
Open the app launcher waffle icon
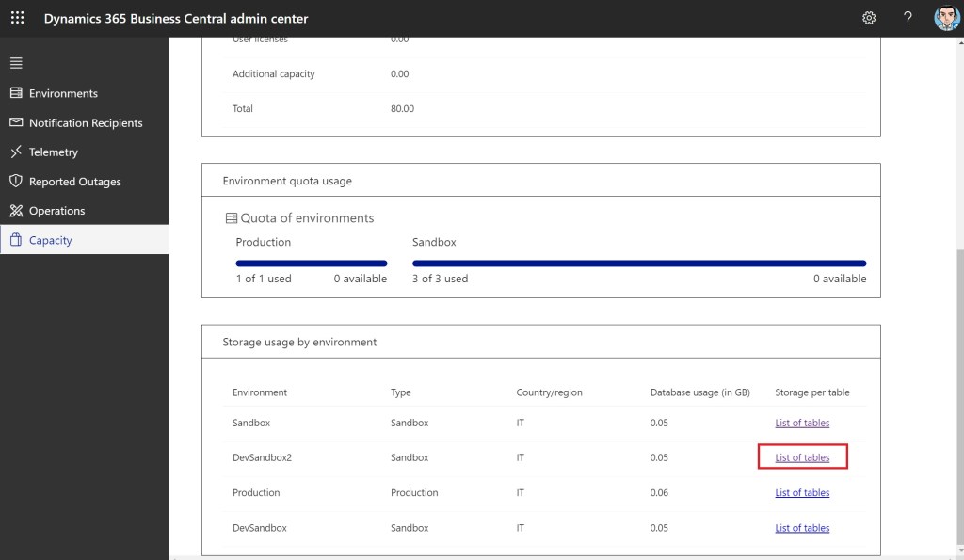[x=17, y=18]
